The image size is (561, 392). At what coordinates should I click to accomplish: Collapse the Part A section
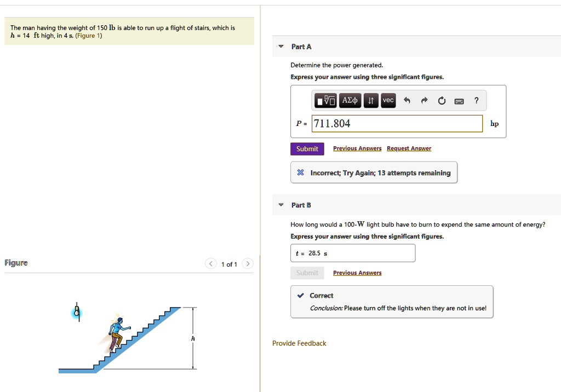point(281,47)
